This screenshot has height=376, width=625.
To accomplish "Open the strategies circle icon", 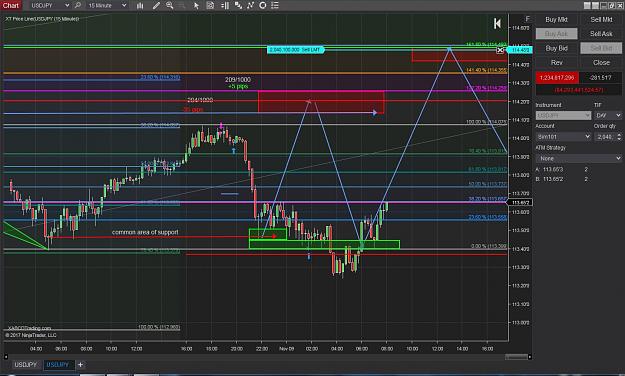I will 263,5.
